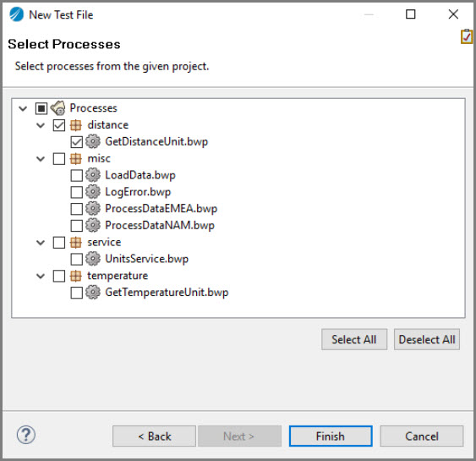The image size is (476, 461).
Task: Click the Select All button
Action: click(354, 339)
